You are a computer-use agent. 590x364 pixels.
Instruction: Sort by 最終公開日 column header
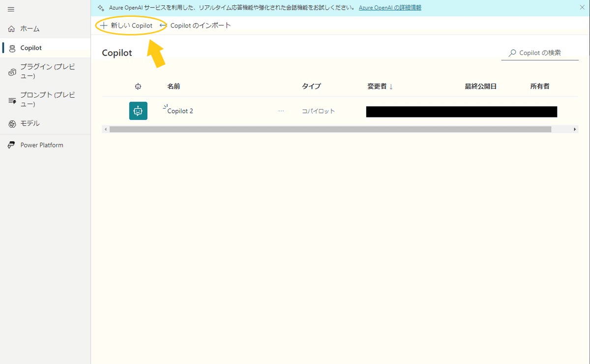tap(481, 86)
